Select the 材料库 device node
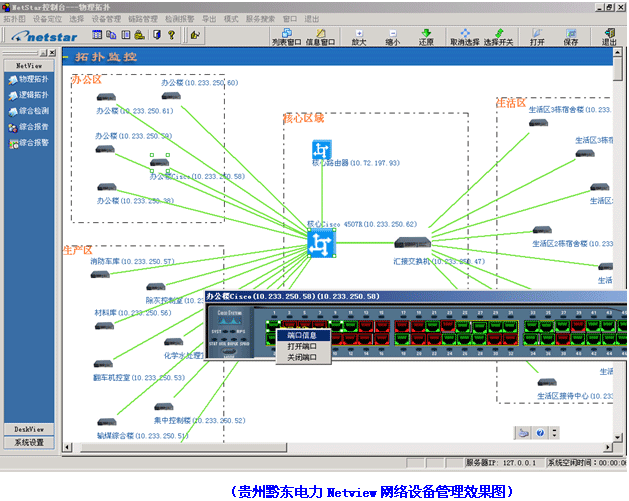This screenshot has width=629, height=501. click(x=105, y=326)
